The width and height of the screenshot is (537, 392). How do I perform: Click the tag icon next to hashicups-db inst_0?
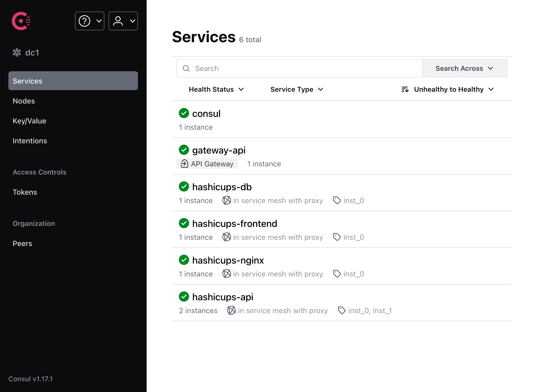[x=337, y=200]
